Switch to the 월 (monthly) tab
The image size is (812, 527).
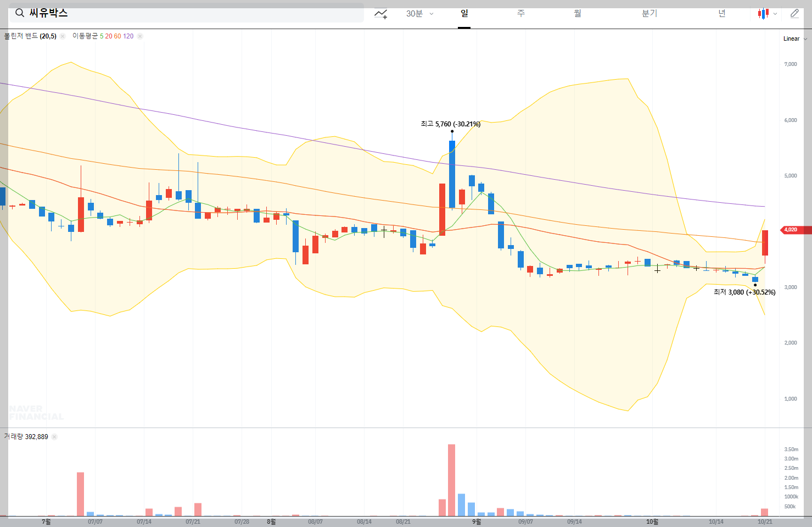pyautogui.click(x=578, y=13)
